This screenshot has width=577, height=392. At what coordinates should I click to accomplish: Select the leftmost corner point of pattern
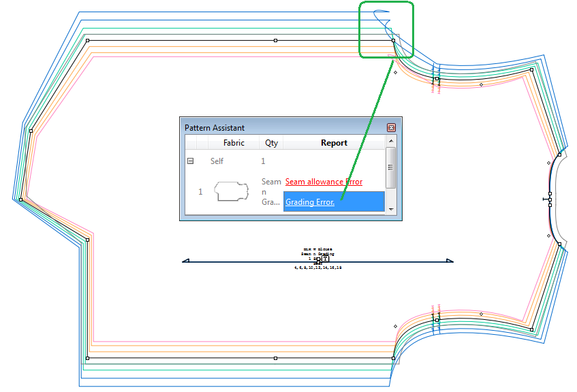click(21, 199)
